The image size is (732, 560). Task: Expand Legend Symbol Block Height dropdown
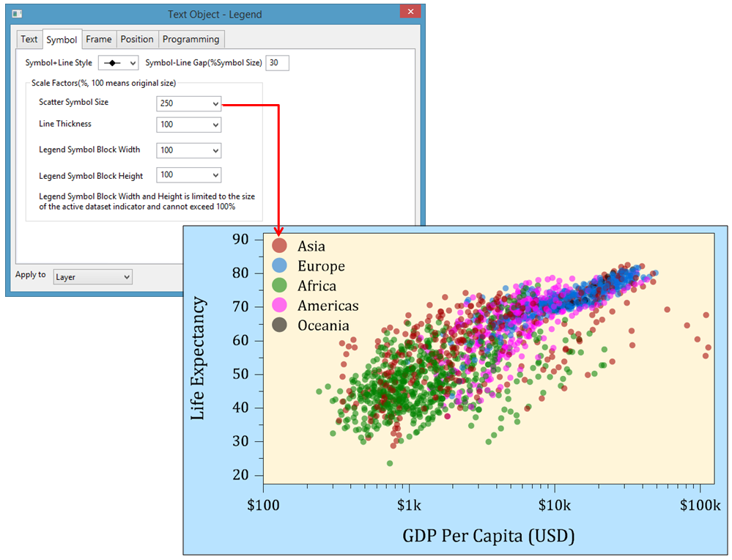[188, 175]
